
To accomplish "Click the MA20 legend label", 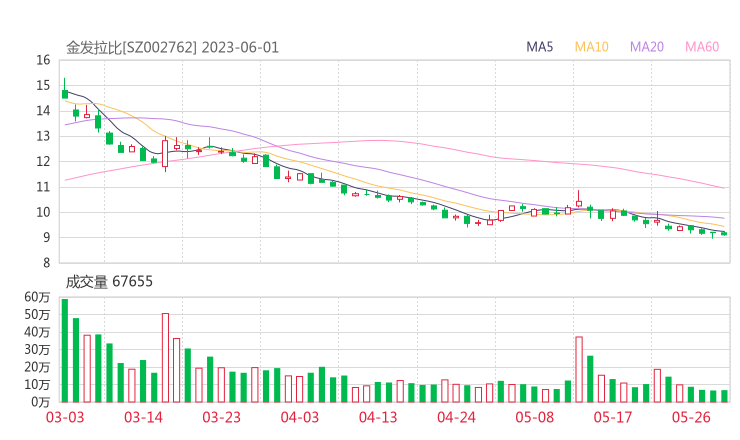I will click(647, 47).
